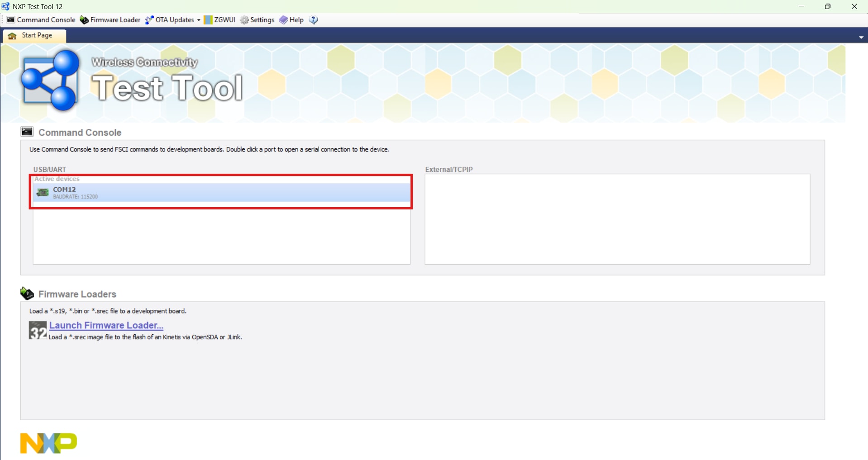The width and height of the screenshot is (868, 460).
Task: Click the Test Tool network logo
Action: click(x=50, y=81)
